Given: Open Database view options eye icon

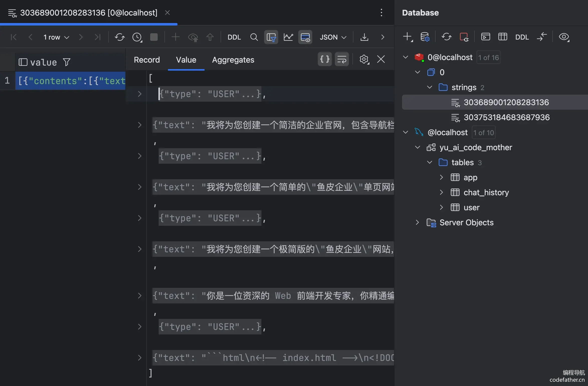Looking at the screenshot, I should tap(564, 37).
